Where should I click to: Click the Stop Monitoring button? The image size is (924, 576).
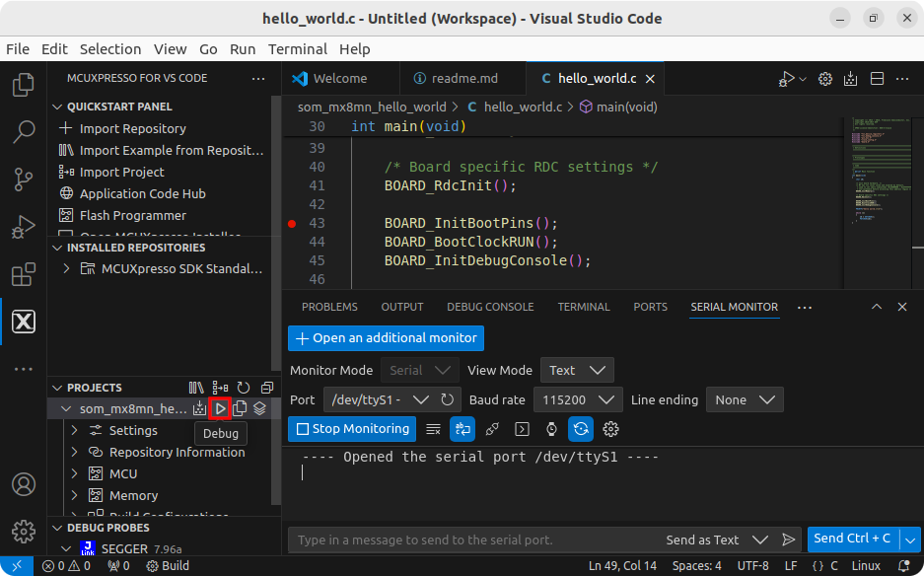[x=352, y=429]
